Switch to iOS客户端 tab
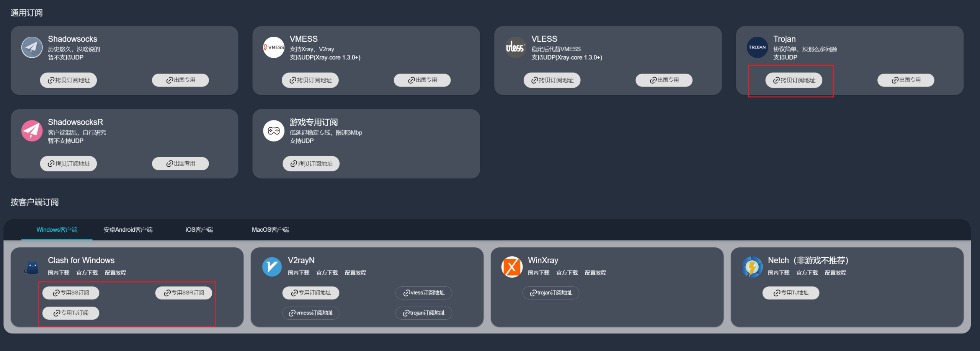The image size is (980, 351). (x=199, y=229)
